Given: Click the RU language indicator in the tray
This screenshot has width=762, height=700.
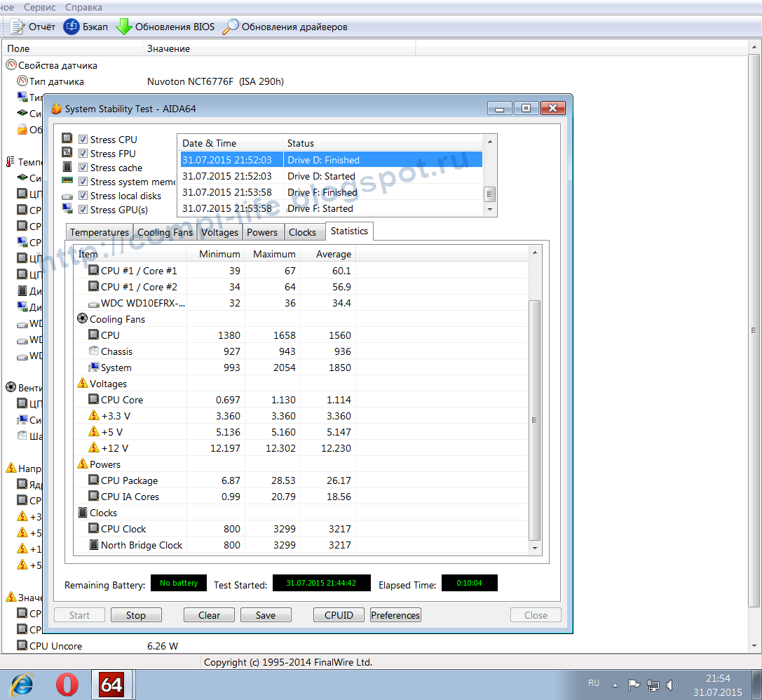Looking at the screenshot, I should coord(593,683).
